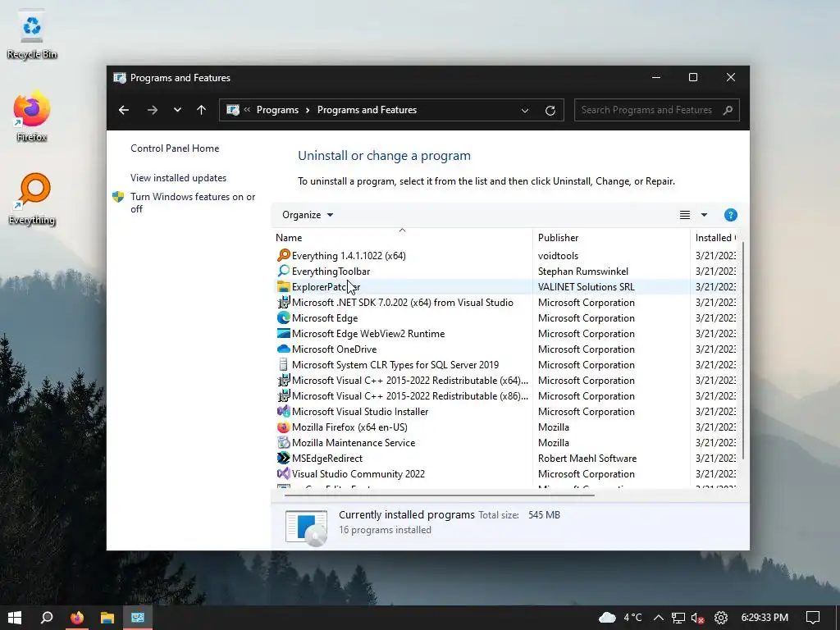This screenshot has width=840, height=630.
Task: Open the Action Center notifications icon
Action: [x=813, y=618]
